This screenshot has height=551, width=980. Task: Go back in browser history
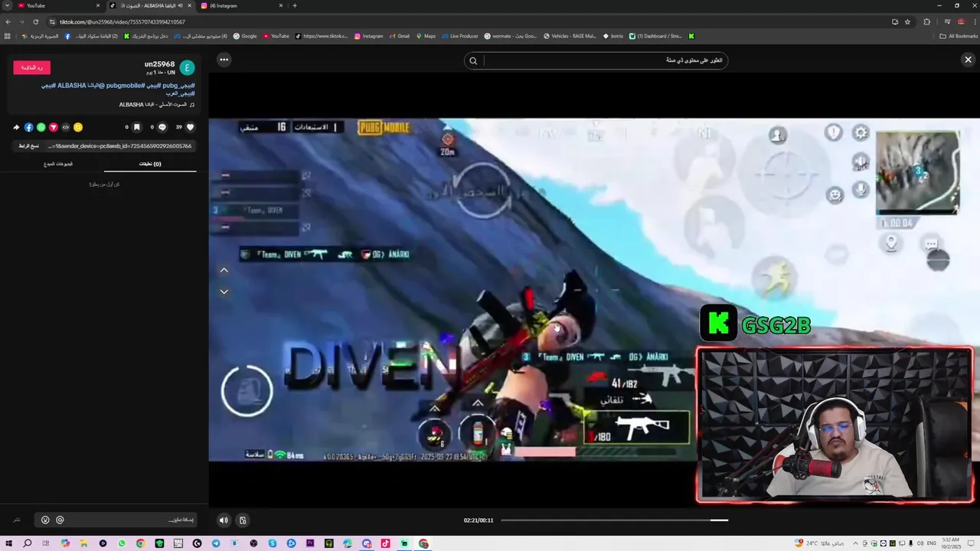[8, 21]
